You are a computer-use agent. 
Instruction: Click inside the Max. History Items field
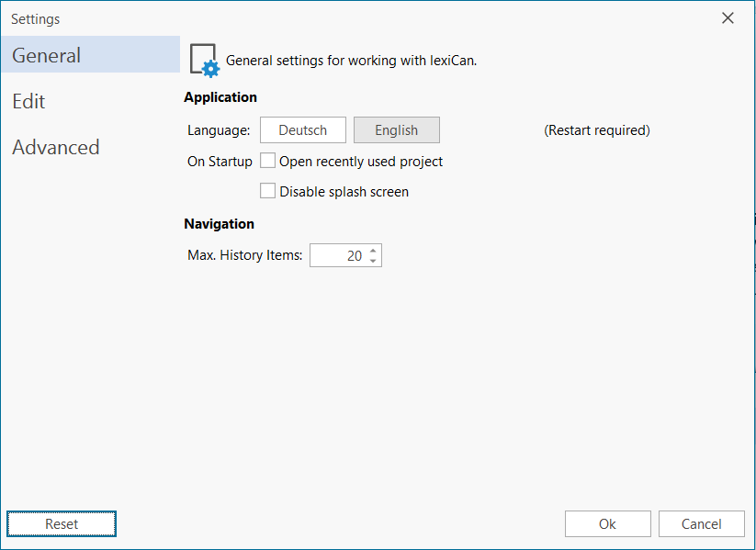click(x=337, y=255)
